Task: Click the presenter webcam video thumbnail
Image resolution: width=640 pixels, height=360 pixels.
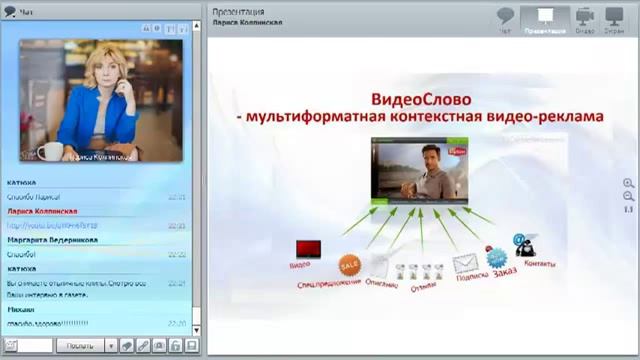Action: (x=101, y=100)
